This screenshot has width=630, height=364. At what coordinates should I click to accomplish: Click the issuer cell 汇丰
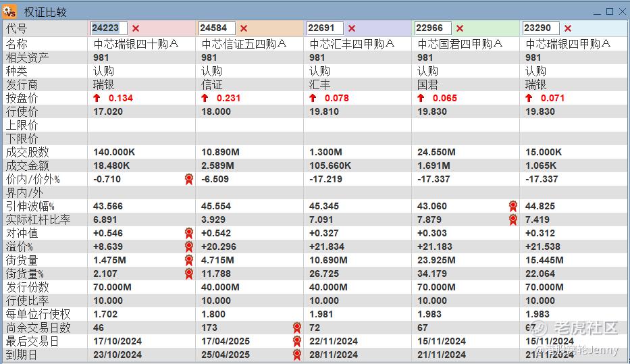[320, 84]
